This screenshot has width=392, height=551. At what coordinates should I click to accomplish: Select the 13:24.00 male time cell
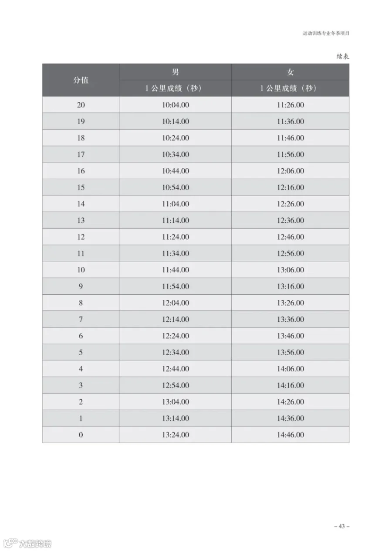(175, 435)
